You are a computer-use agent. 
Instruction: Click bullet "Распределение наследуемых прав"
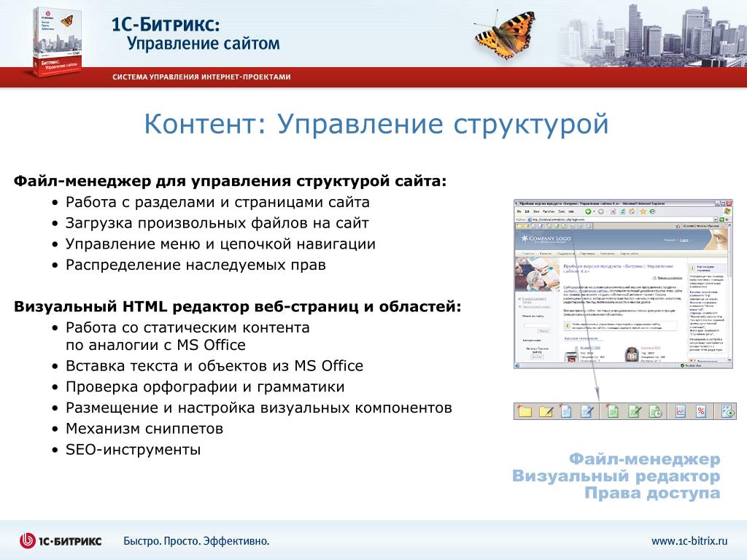pyautogui.click(x=196, y=265)
